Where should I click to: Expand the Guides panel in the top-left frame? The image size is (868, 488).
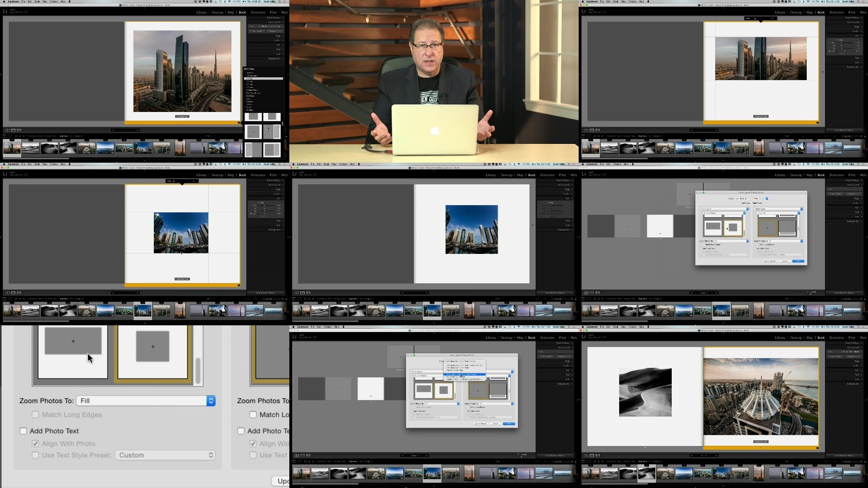[278, 41]
